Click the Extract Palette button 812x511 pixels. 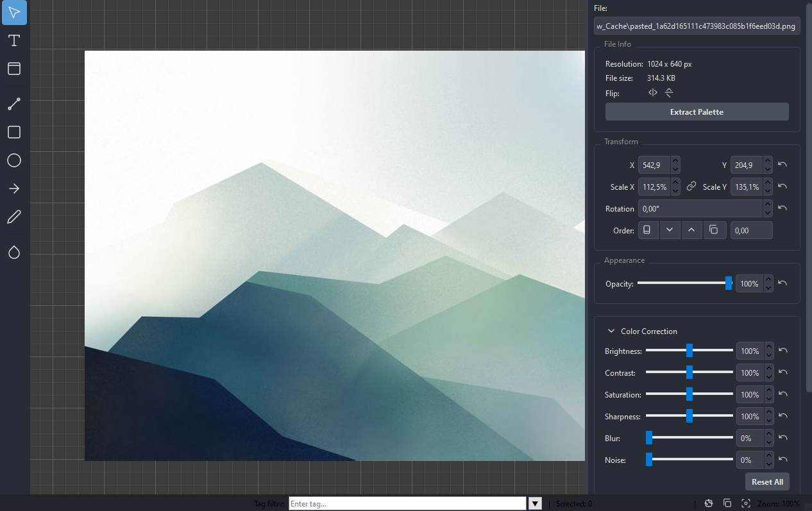[x=697, y=112]
